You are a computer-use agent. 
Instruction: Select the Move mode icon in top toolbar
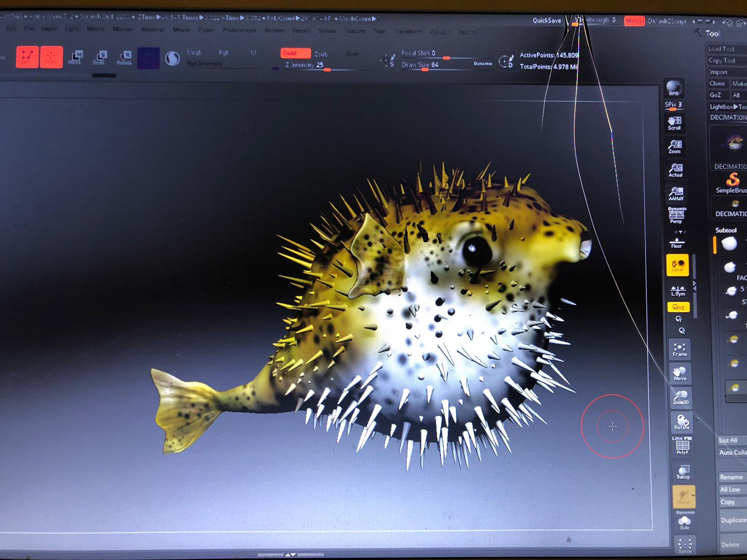pyautogui.click(x=76, y=57)
